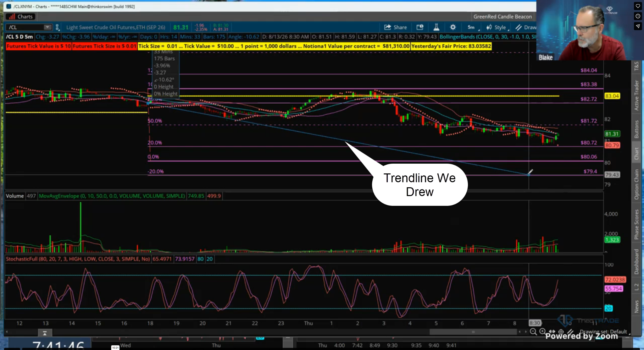Click the paper-plane send icon on video
This screenshot has width=644, height=350.
(x=638, y=26)
